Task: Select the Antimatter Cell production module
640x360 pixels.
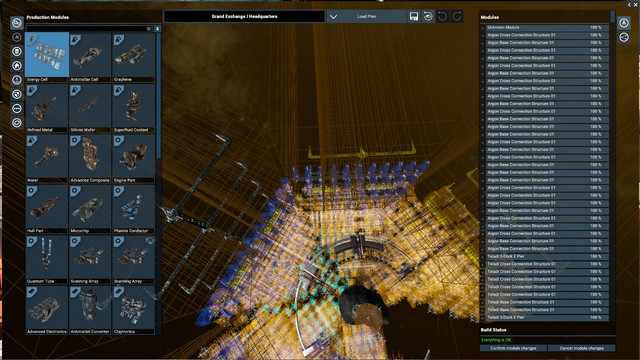Action: (x=90, y=58)
